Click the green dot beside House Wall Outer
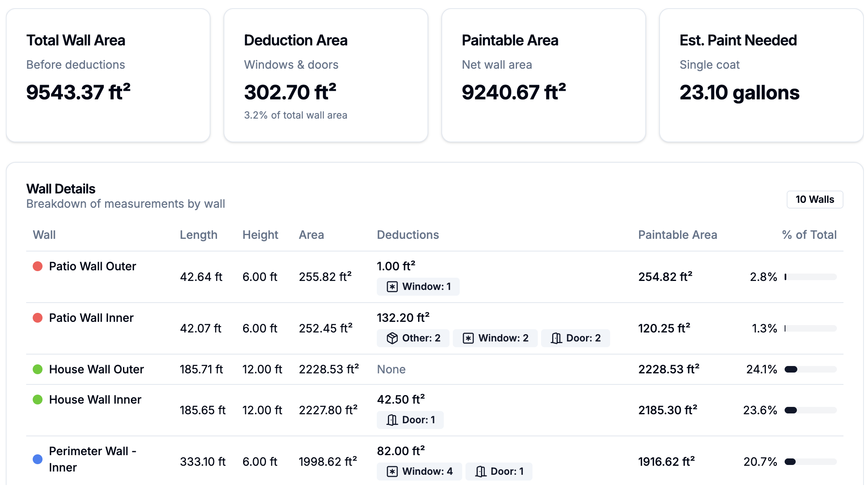The height and width of the screenshot is (494, 868). [38, 369]
